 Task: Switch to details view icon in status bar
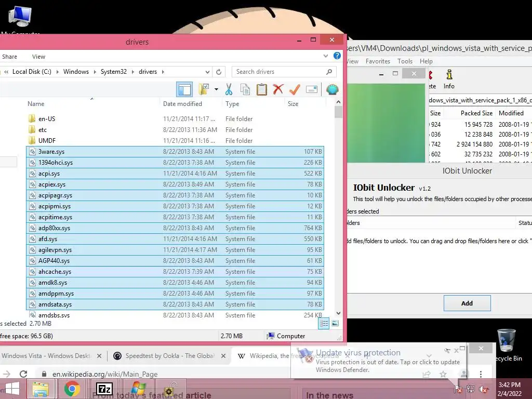pos(324,323)
